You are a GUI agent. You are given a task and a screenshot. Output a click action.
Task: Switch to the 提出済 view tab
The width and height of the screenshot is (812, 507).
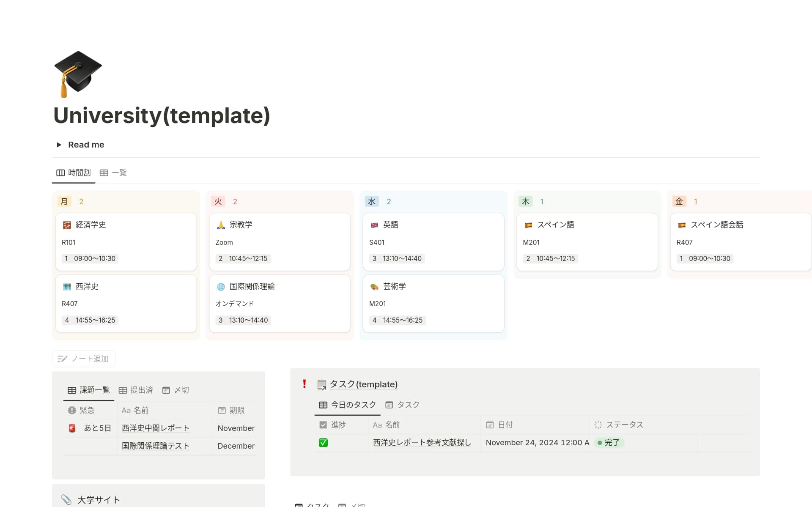point(136,390)
